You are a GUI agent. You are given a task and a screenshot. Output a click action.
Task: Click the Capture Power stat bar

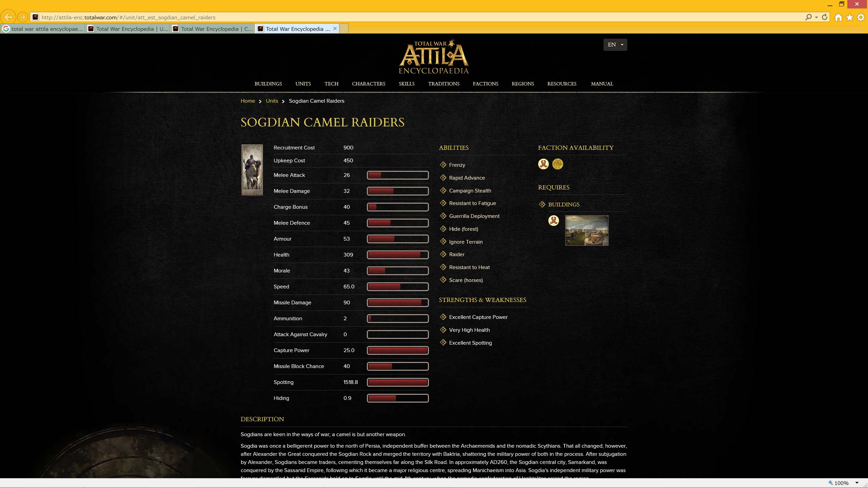[x=398, y=350]
